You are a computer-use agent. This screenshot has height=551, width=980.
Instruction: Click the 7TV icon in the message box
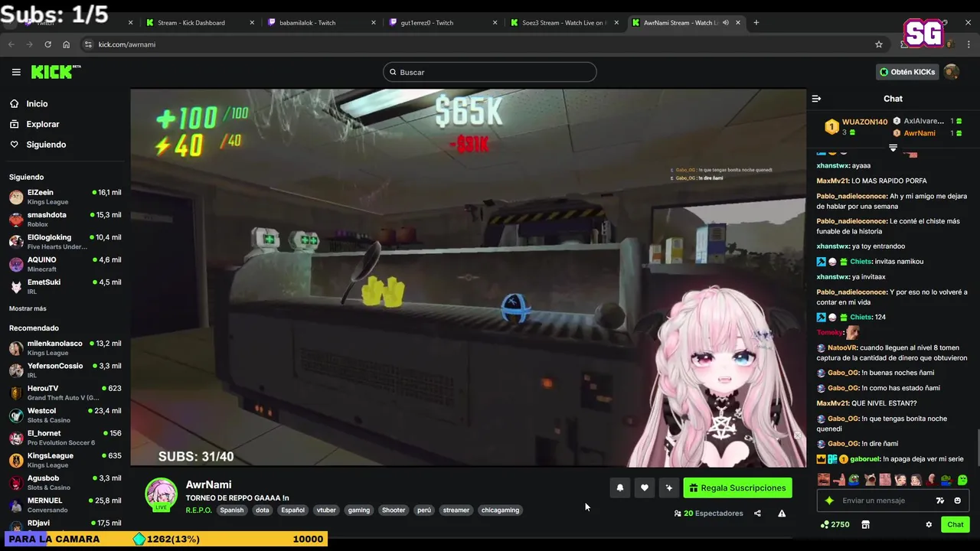(x=940, y=500)
